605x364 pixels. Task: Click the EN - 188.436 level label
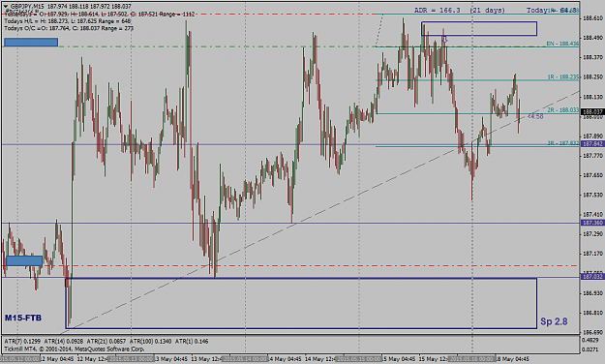[562, 44]
